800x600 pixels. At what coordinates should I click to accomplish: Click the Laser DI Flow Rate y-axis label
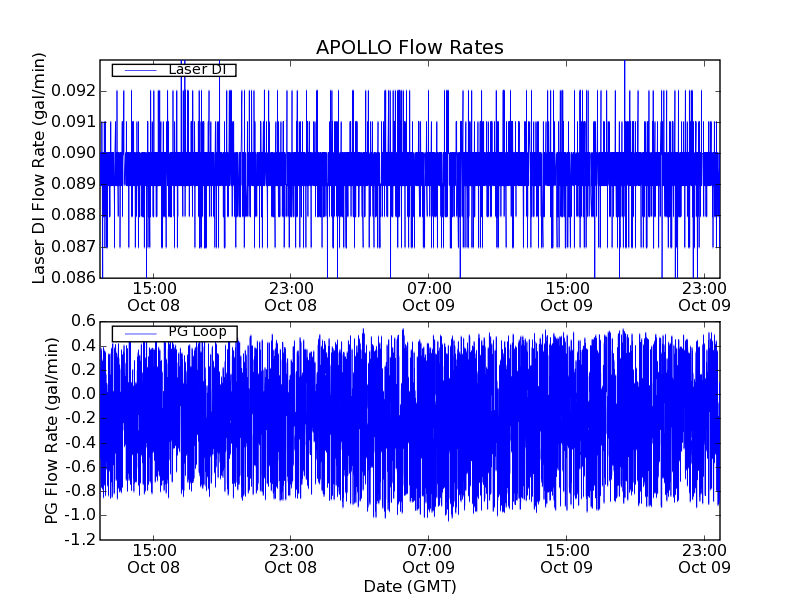40,168
